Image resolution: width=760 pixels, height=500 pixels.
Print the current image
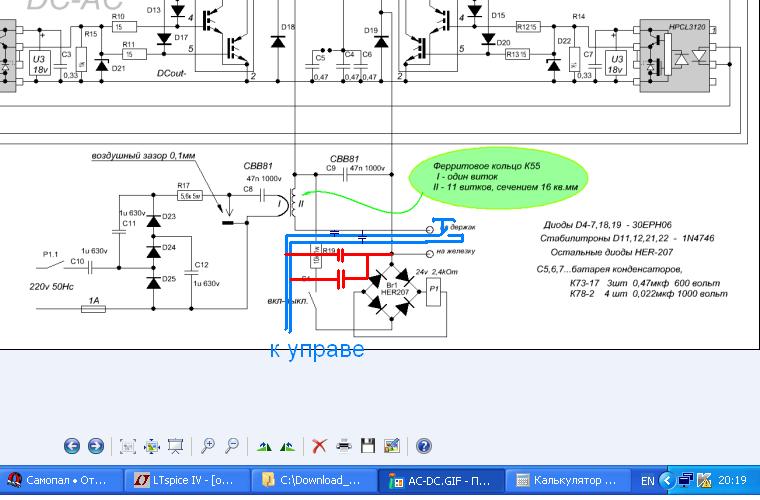tap(344, 446)
